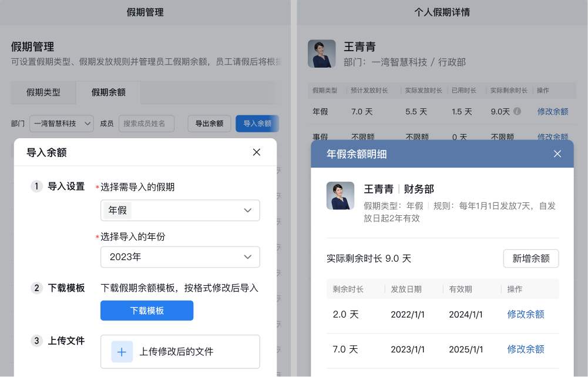
Task: Select the 假期余额 tab
Action: [x=108, y=92]
